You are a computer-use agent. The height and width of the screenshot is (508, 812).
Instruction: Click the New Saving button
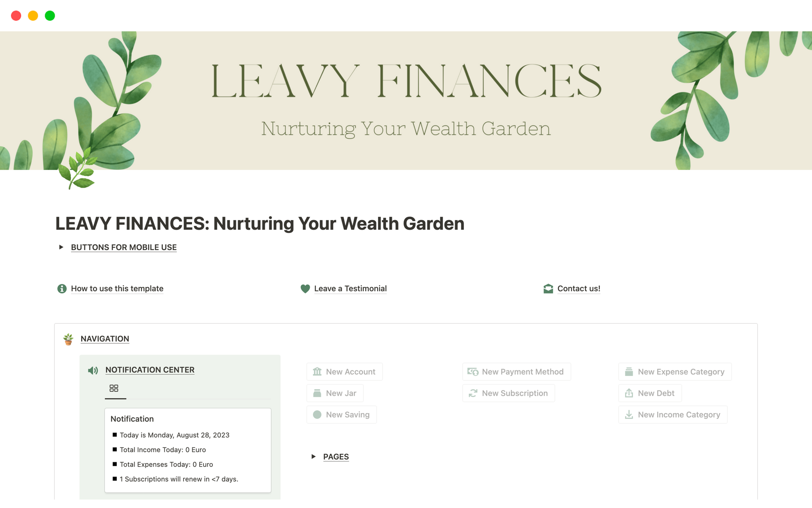click(341, 415)
